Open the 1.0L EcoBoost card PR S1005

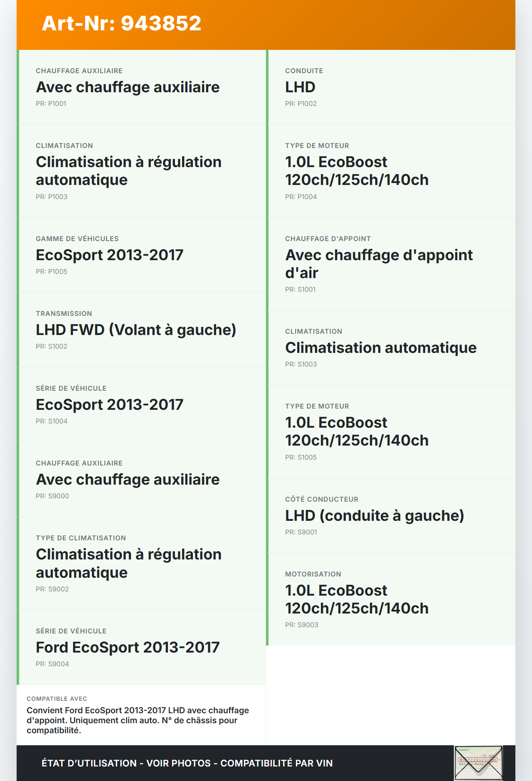(x=391, y=431)
